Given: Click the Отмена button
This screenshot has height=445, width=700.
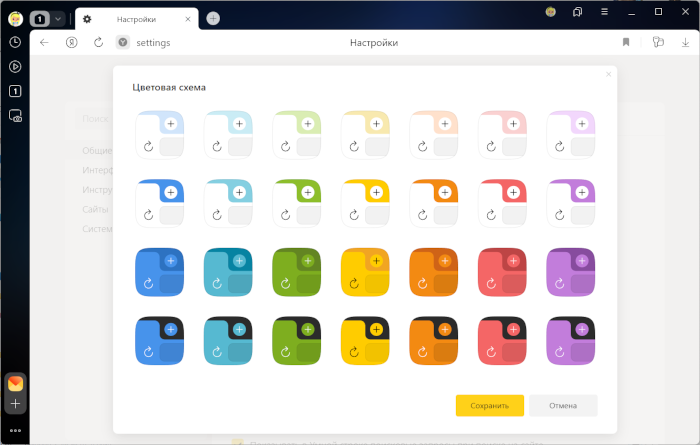Looking at the screenshot, I should point(563,405).
